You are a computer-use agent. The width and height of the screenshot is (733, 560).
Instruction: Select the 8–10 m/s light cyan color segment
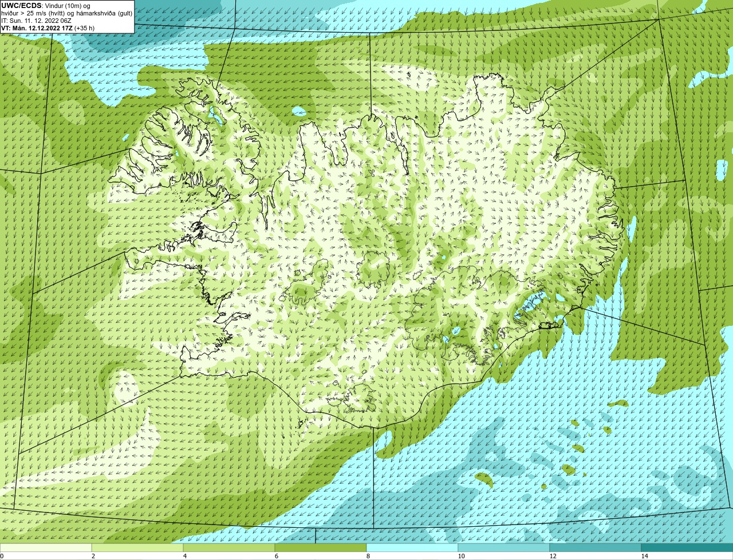(412, 547)
